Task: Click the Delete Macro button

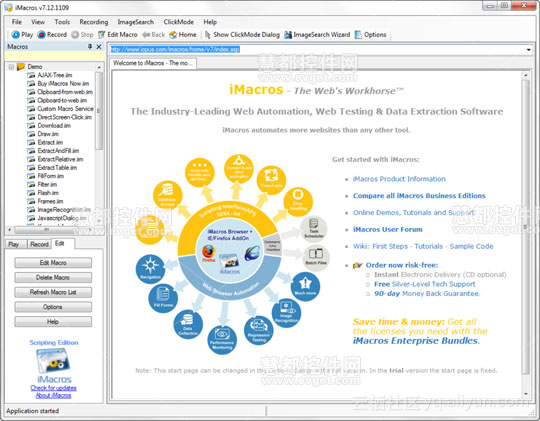Action: 53,277
